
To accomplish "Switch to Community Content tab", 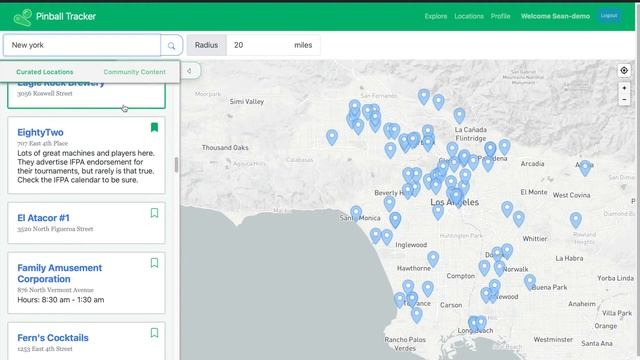I will point(135,72).
